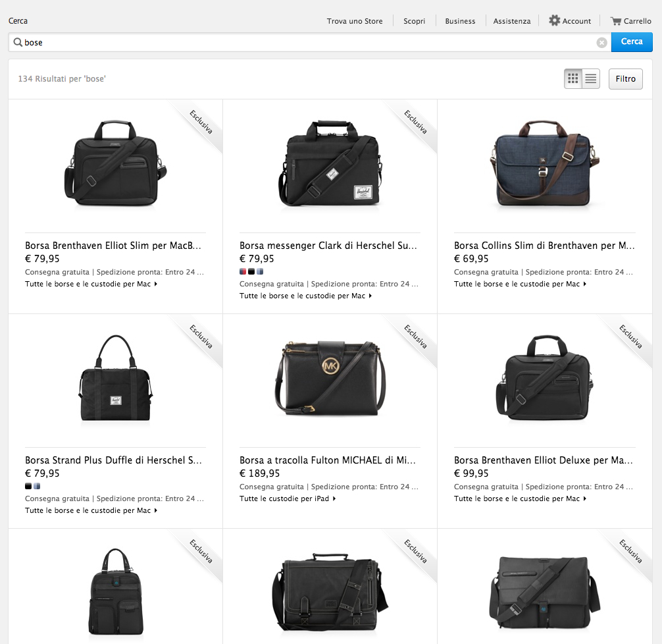Open 'Borsa a tracolla Fulton MICHAEL' title link
The height and width of the screenshot is (644, 662).
[328, 460]
